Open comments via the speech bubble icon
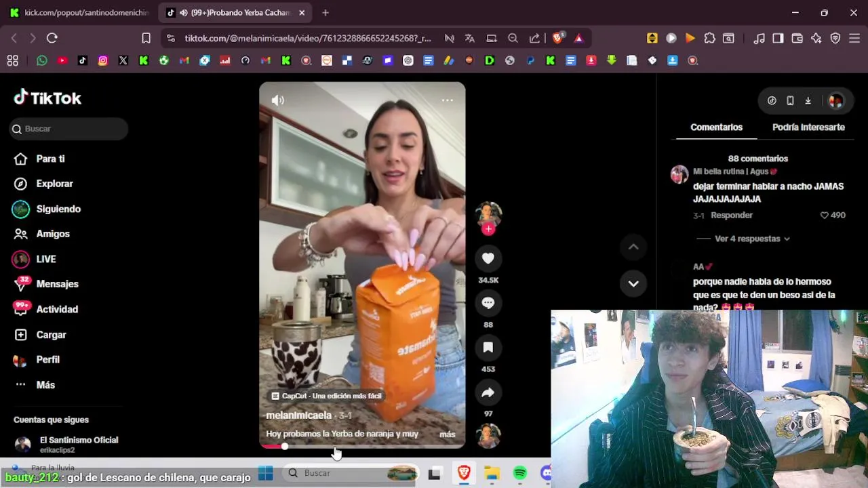The width and height of the screenshot is (868, 488). pyautogui.click(x=488, y=303)
